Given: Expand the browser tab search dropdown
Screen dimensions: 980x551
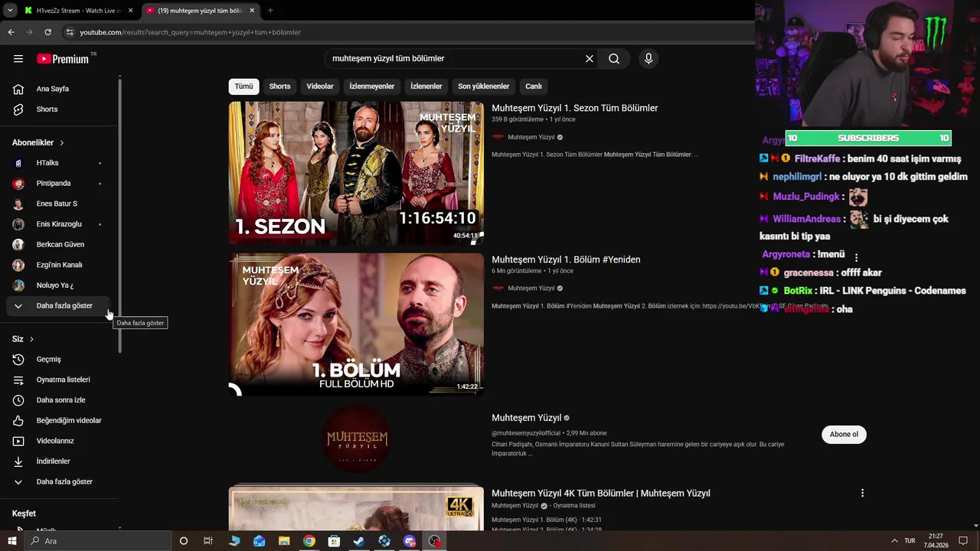Looking at the screenshot, I should 10,11.
